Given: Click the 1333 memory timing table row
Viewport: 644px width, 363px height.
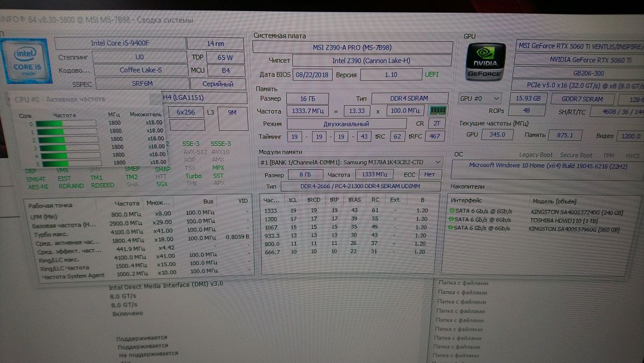Looking at the screenshot, I should coord(347,210).
